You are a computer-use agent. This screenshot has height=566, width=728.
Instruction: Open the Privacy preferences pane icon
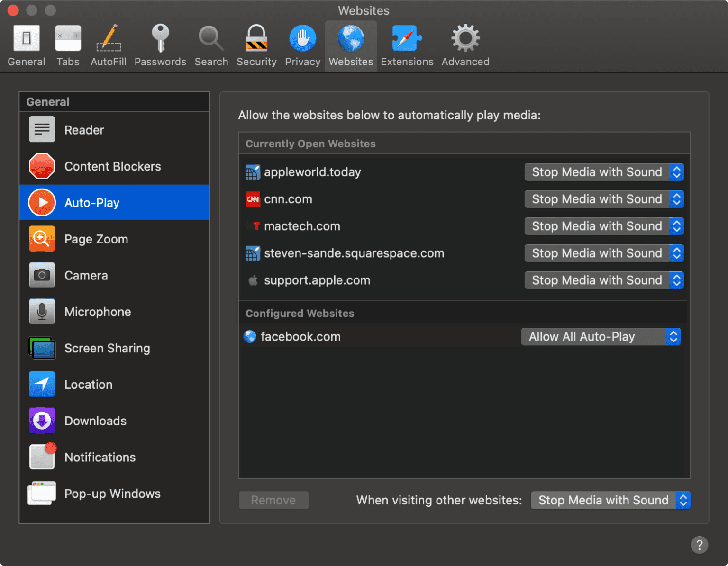pos(302,45)
